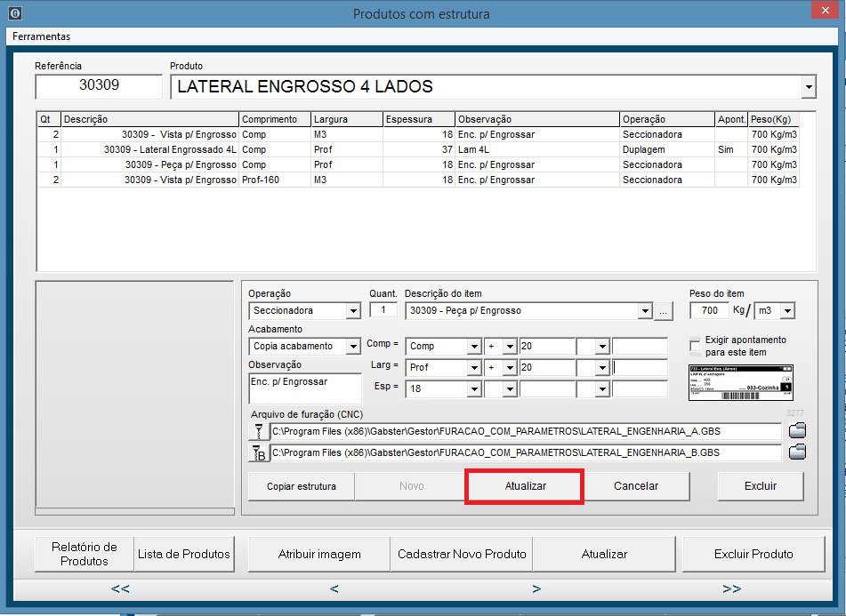Open the Ferramentas menu
Image resolution: width=846 pixels, height=616 pixels.
[42, 36]
